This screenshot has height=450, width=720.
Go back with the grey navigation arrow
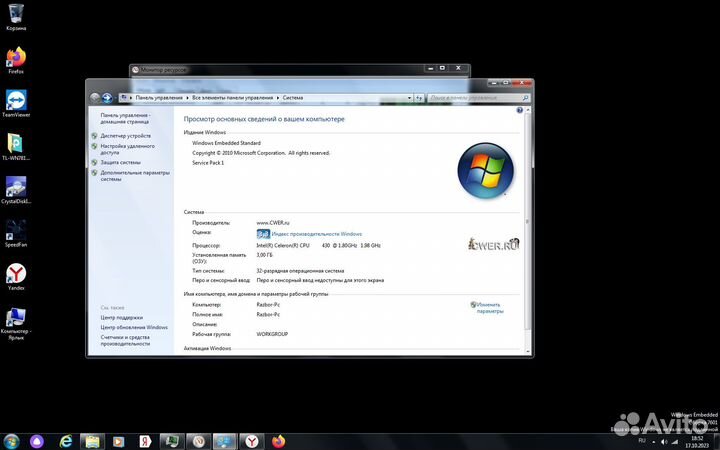pos(95,98)
